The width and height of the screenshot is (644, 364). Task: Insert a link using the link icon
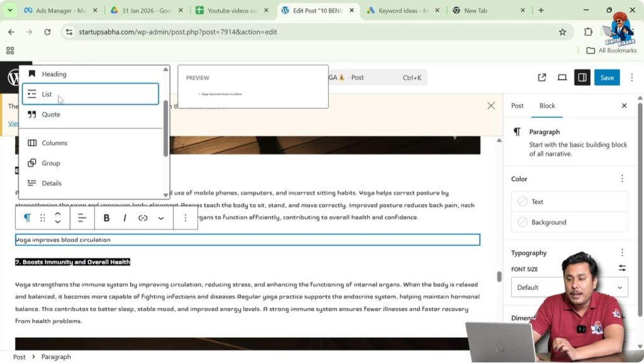143,217
